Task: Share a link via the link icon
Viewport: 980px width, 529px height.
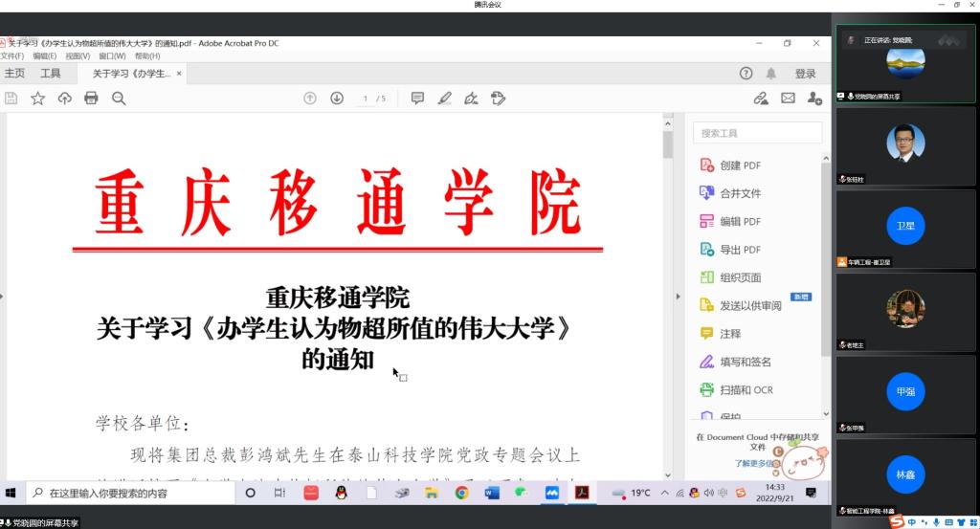Action: (x=761, y=99)
